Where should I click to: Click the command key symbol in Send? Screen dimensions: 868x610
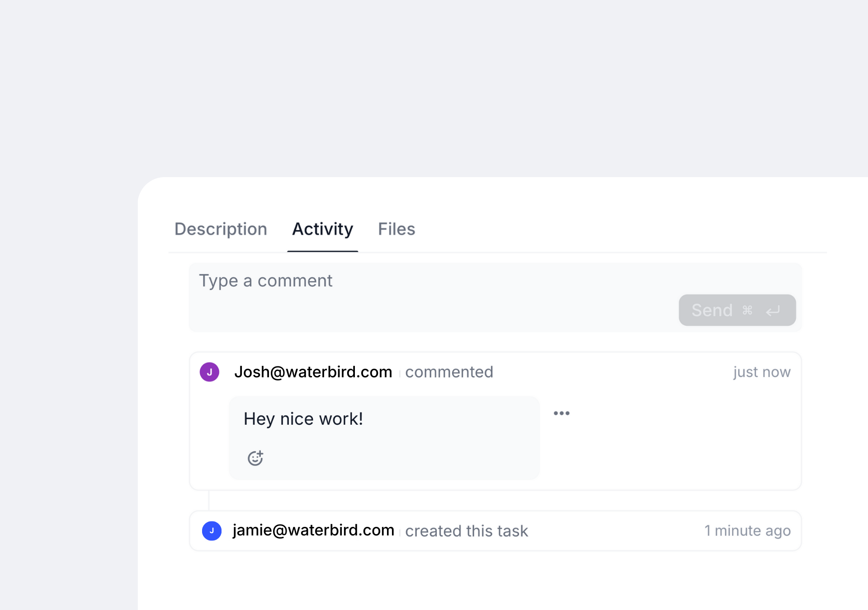747,310
